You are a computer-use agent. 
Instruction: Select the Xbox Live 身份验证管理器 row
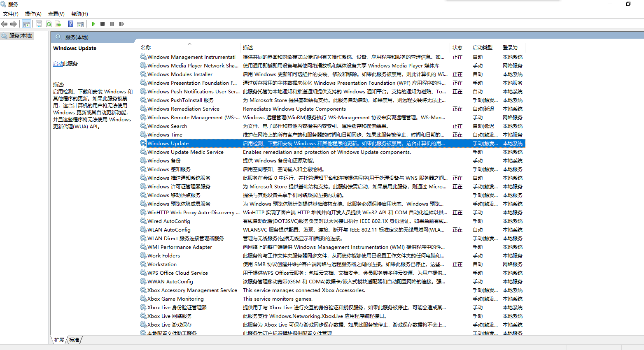point(332,307)
